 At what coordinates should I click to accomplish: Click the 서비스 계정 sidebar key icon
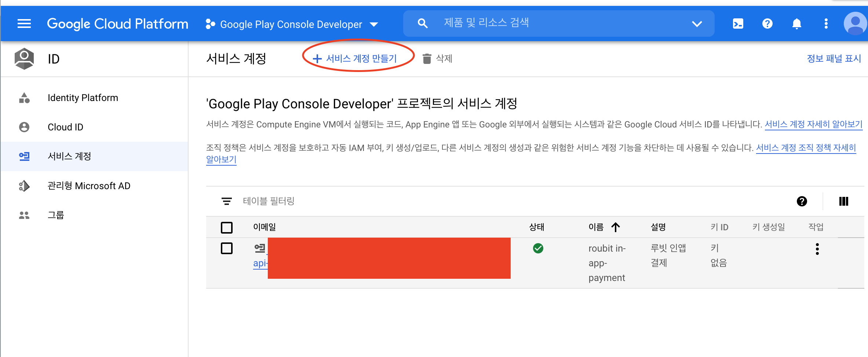(x=24, y=156)
